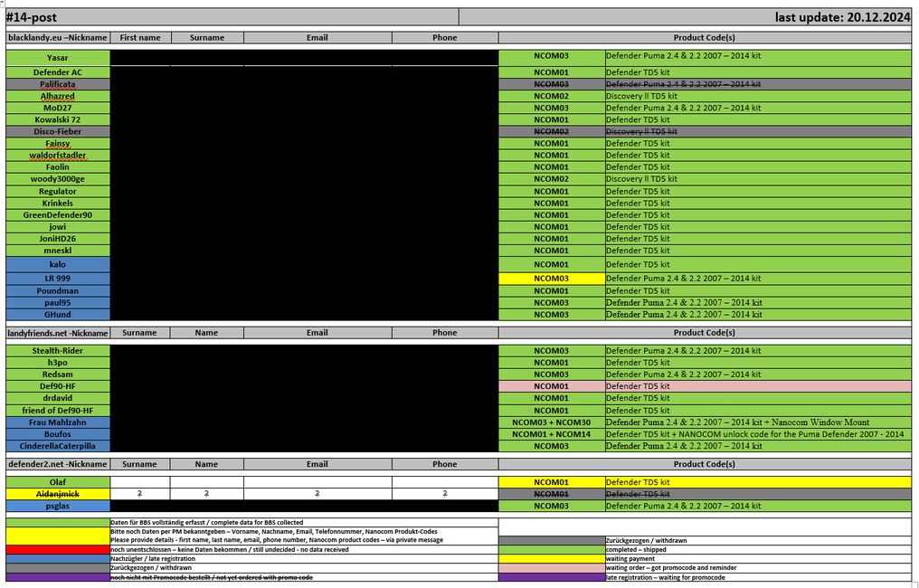Select the pink NCOM01 cell in Def90-HF row
The width and height of the screenshot is (919, 588).
552,386
